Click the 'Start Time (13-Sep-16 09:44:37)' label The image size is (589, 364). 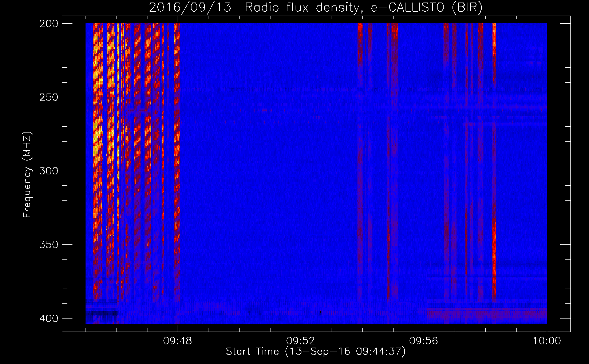(316, 352)
